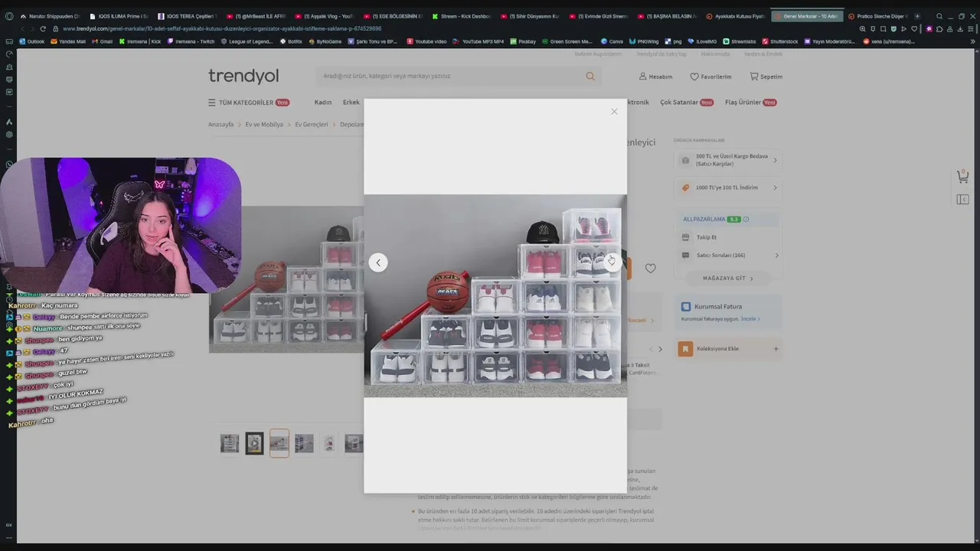Open ALLPAZARLAMA seller page
The height and width of the screenshot is (551, 980).
point(704,219)
